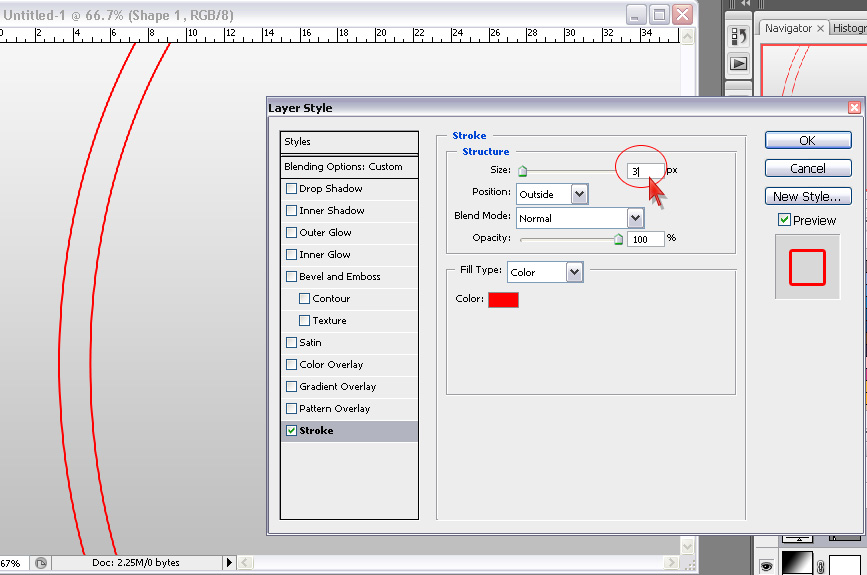Viewport: 867px width, 575px height.
Task: Open the Bevel and Emboss settings label
Action: [340, 276]
